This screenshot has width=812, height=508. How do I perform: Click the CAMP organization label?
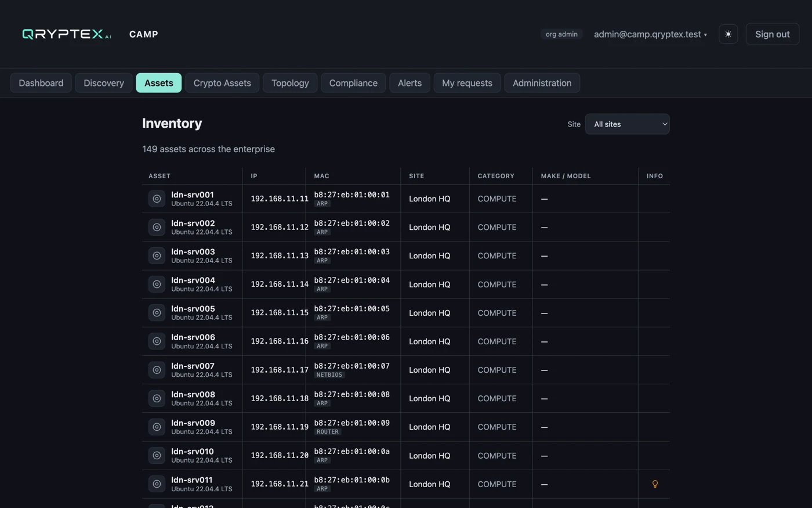[144, 34]
